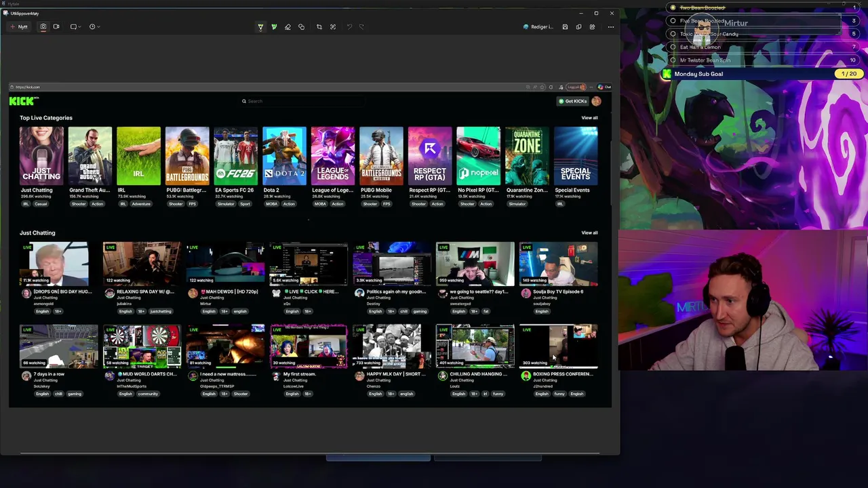Open 'Soulja Boy TV Episode 6' stream thumbnail
This screenshot has width=868, height=488.
tap(558, 264)
